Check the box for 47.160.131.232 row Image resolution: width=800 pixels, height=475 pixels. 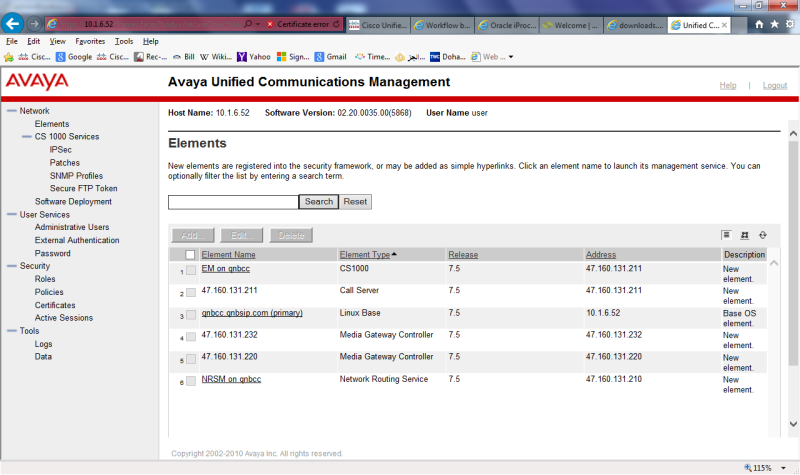click(x=191, y=337)
